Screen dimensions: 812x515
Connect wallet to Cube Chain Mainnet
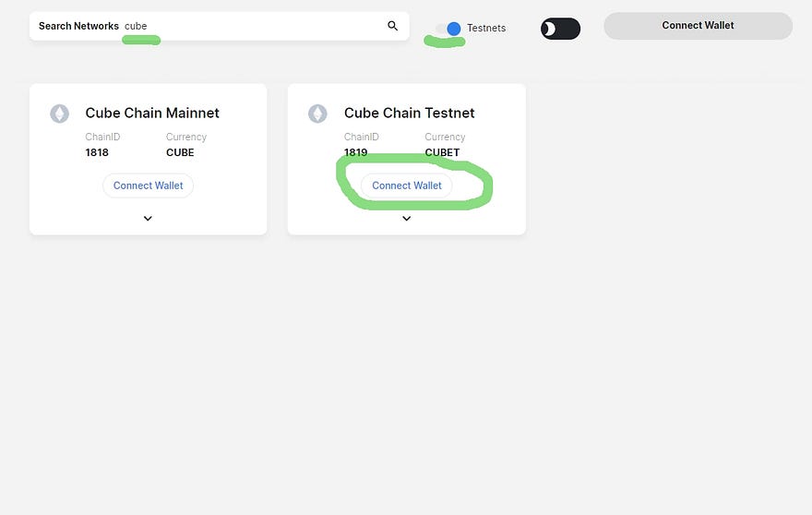pyautogui.click(x=149, y=186)
